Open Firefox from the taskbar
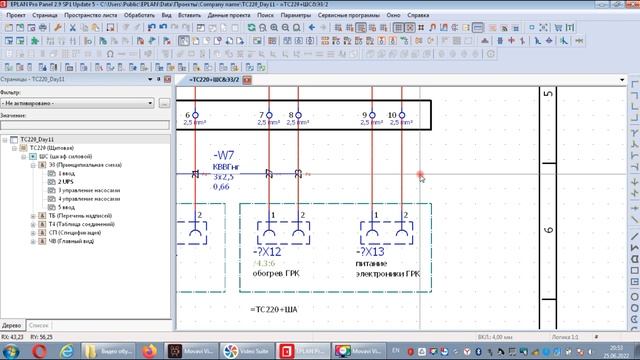The image size is (640, 360). (x=150, y=351)
